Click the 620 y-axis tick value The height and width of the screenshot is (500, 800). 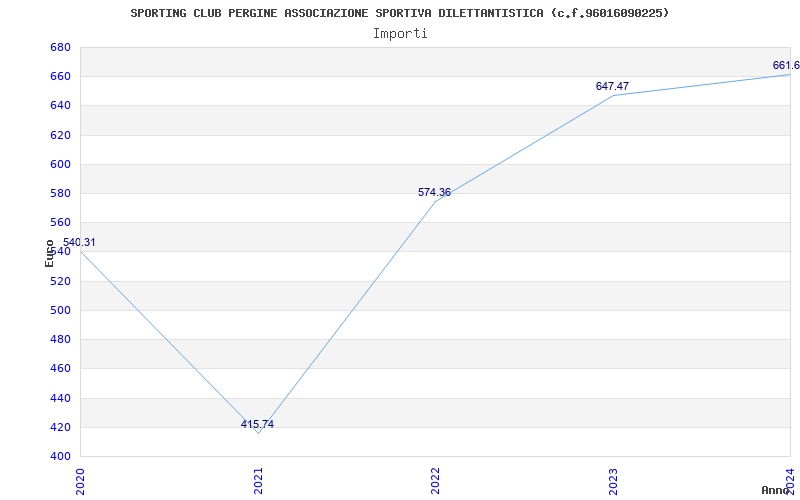[60, 135]
